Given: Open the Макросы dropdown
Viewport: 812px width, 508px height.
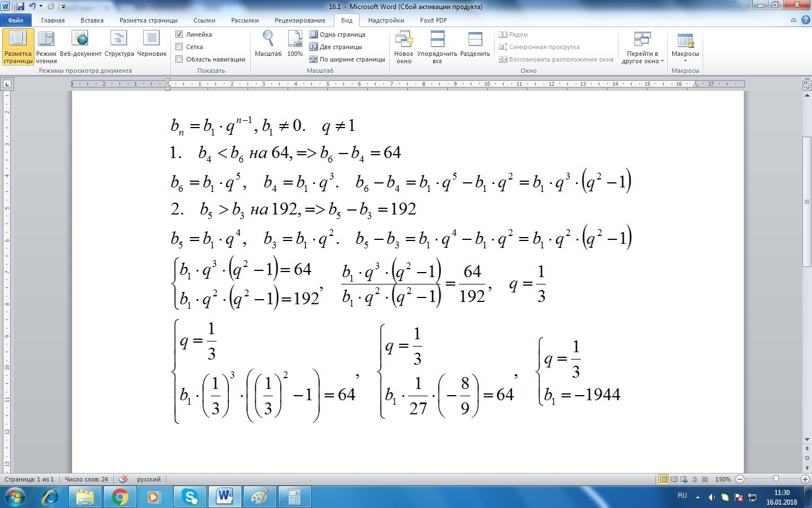Looking at the screenshot, I should click(685, 48).
